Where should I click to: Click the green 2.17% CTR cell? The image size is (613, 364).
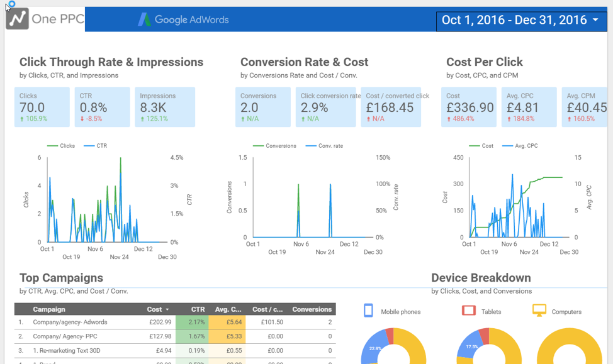(x=192, y=322)
